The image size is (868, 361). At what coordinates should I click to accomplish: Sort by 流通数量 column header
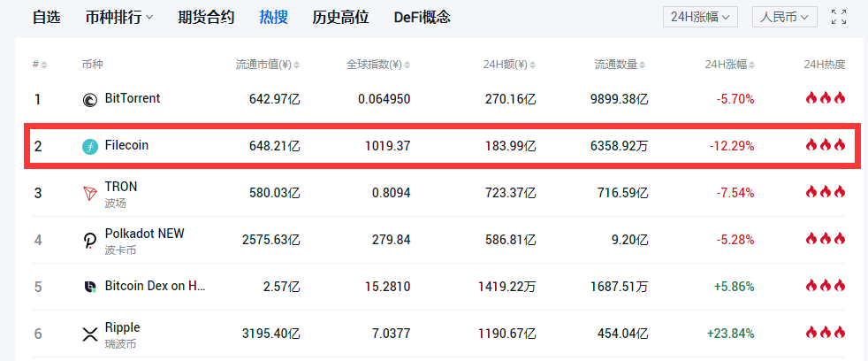point(620,65)
